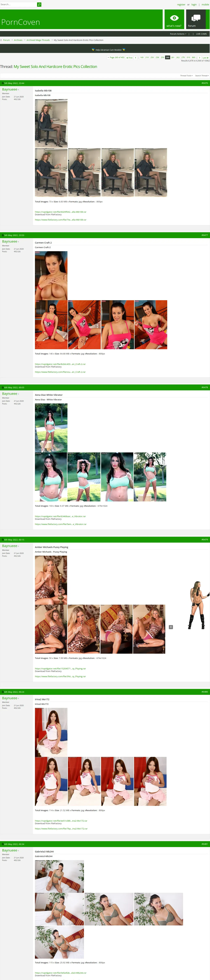Click rapidgator link for Gabriela3-Mb244.rar
This screenshot has width=210, height=980.
[60, 973]
